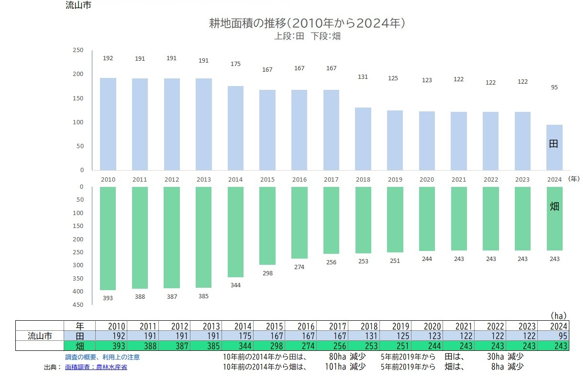Image resolution: width=588 pixels, height=391 pixels.
Task: Select the green 畑 bar for 2021
Action: click(459, 218)
